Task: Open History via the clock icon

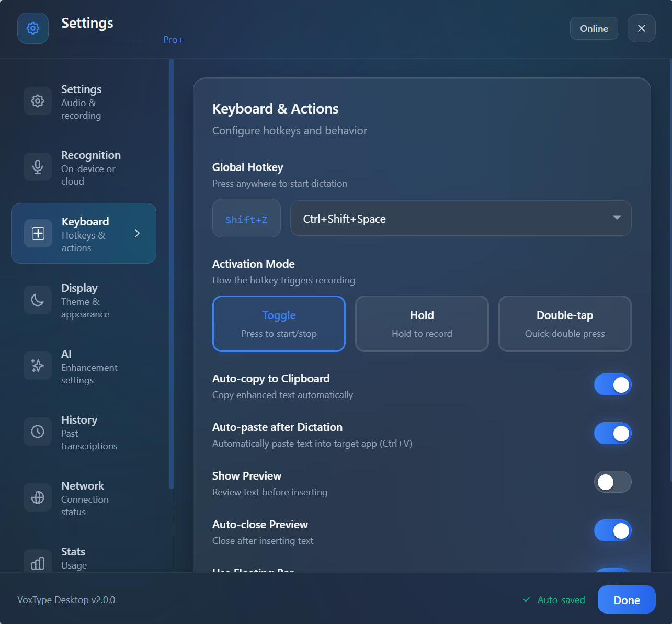Action: [37, 432]
